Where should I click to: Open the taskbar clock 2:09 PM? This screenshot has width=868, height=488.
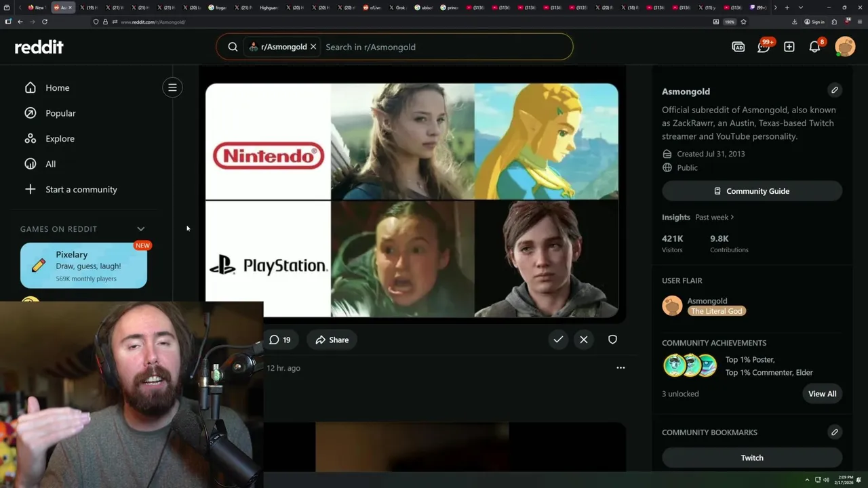point(845,480)
